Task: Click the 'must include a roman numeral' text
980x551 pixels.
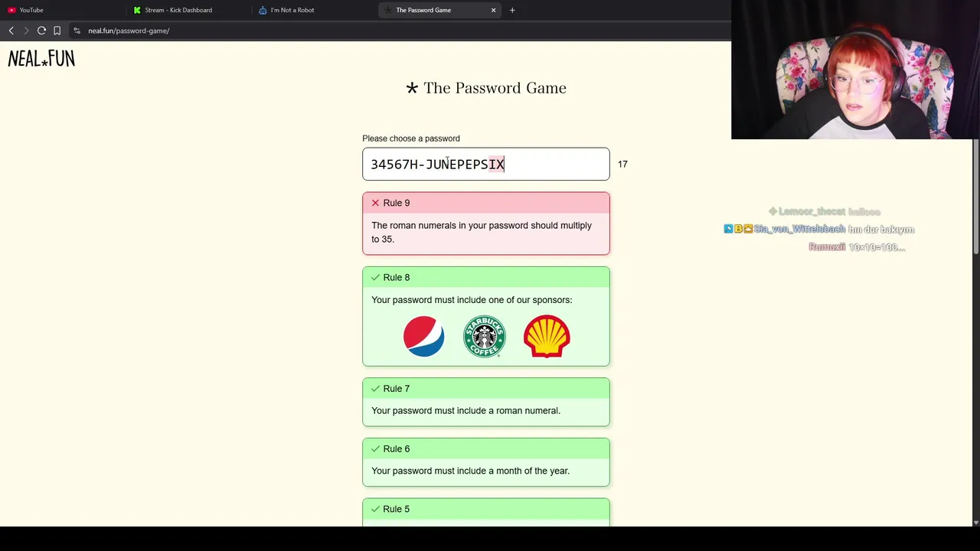Action: 465,411
